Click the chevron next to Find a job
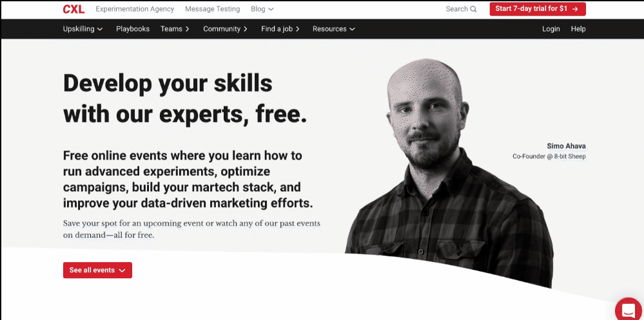 click(297, 29)
